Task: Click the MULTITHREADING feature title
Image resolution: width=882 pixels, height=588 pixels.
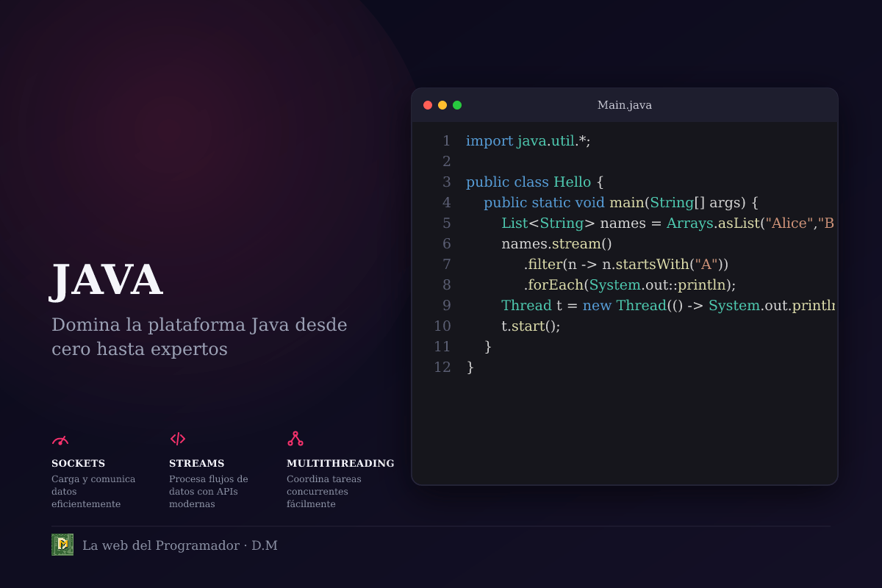Action: [x=340, y=464]
